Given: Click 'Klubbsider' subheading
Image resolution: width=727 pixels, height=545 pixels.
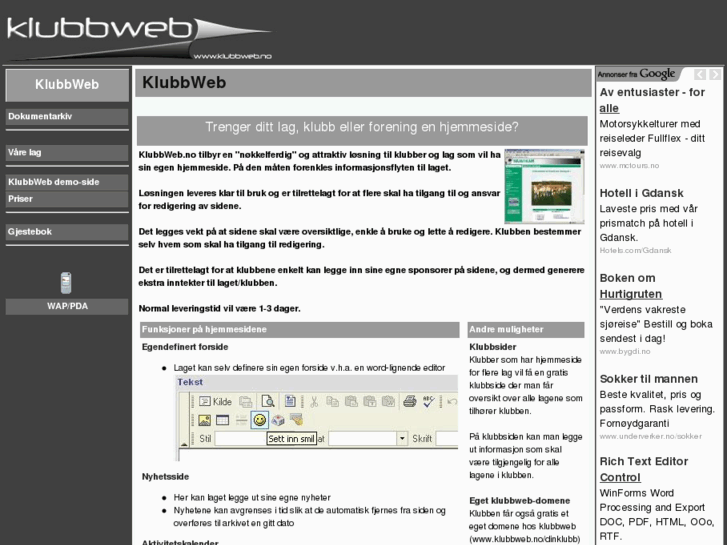Looking at the screenshot, I should 492,347.
